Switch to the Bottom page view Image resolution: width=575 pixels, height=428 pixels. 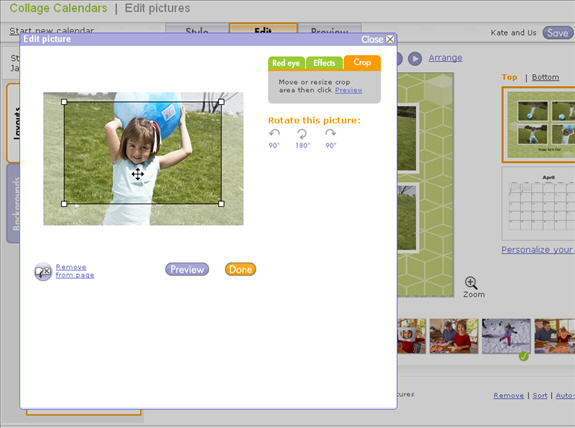coord(545,77)
